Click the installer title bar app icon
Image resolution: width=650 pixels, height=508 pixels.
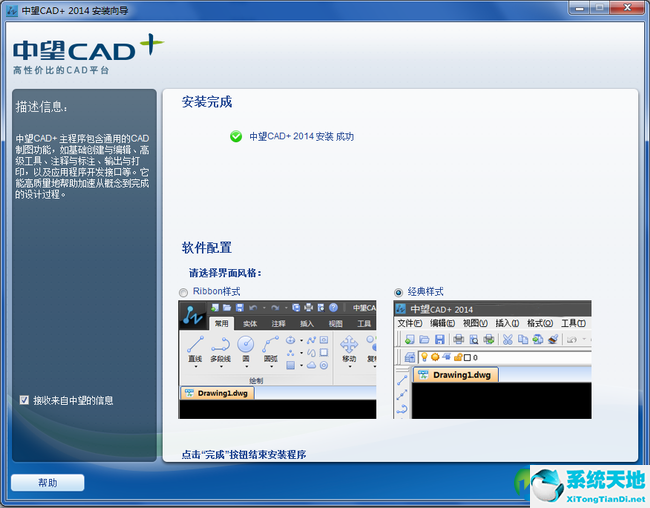click(12, 10)
